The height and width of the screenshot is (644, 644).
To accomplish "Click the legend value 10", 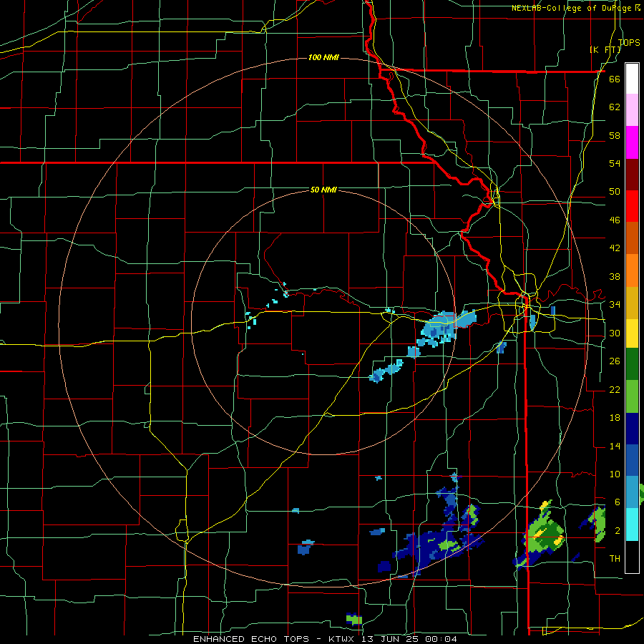I will pos(615,474).
